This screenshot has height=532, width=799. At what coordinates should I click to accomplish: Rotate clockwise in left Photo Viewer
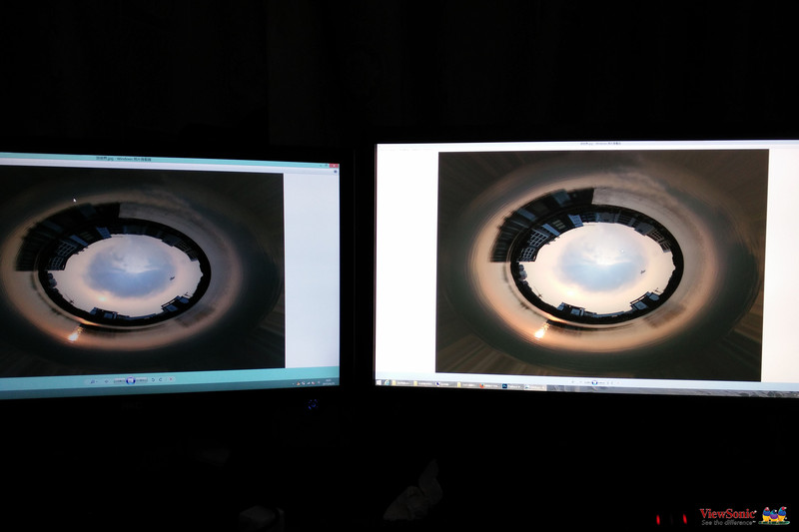[x=161, y=379]
